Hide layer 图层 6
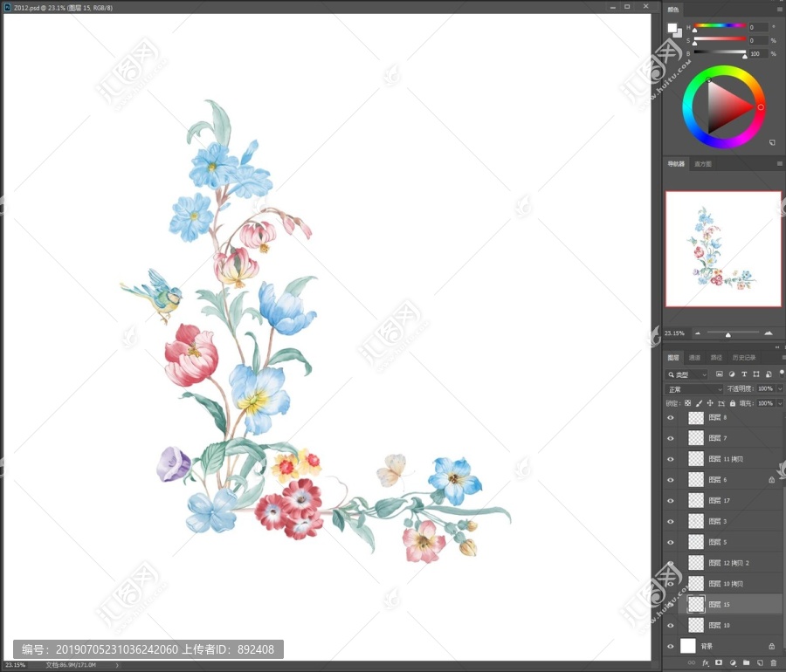 pyautogui.click(x=671, y=480)
